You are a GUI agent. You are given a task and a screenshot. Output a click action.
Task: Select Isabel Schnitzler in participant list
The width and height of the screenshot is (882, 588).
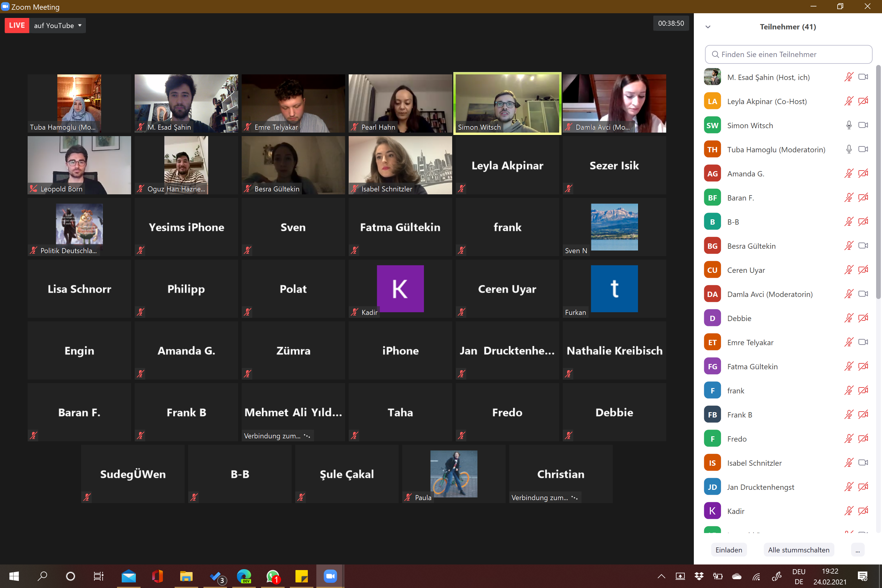click(x=754, y=463)
